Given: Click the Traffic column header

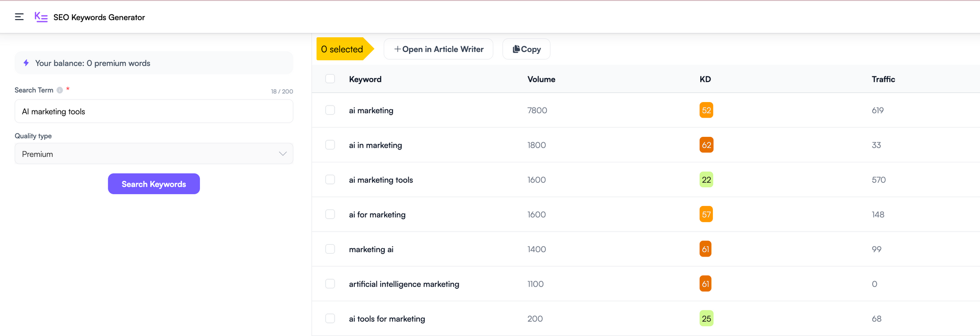Looking at the screenshot, I should [x=883, y=79].
